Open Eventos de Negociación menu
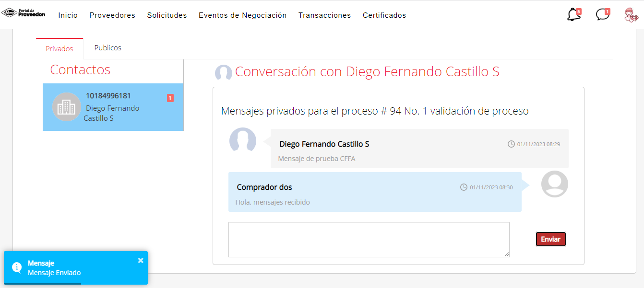This screenshot has width=644, height=288. click(242, 15)
